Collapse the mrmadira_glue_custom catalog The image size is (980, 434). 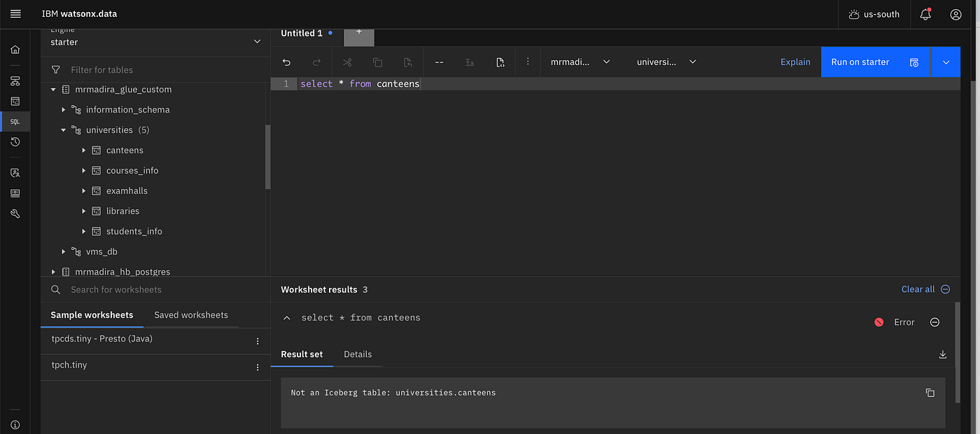coord(53,90)
